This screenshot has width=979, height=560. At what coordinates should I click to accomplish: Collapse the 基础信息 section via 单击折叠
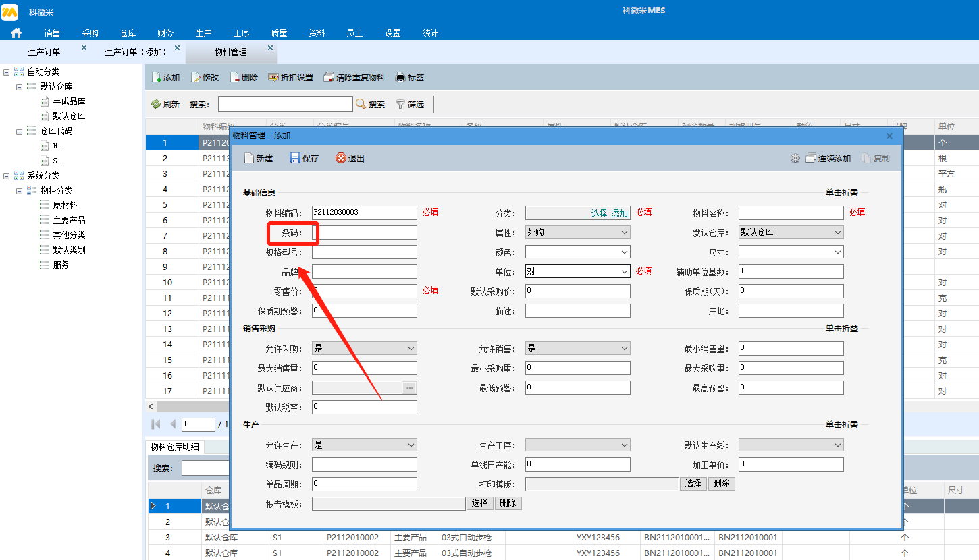click(841, 192)
